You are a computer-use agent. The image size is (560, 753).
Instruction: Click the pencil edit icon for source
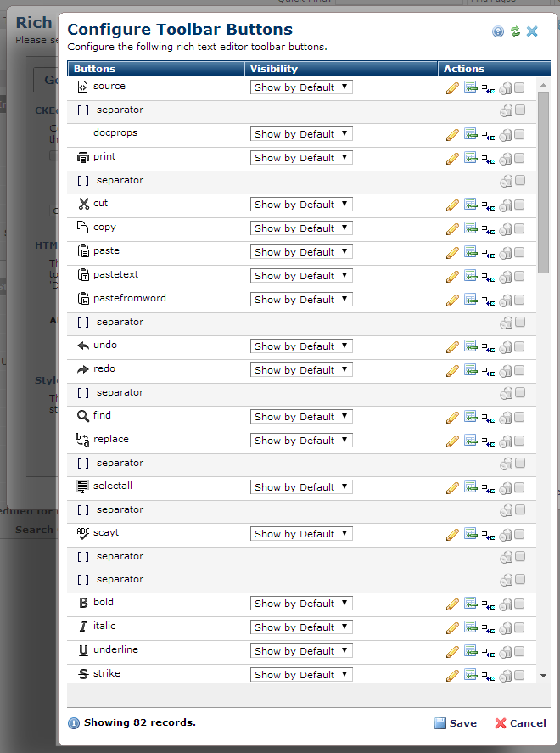click(x=452, y=88)
